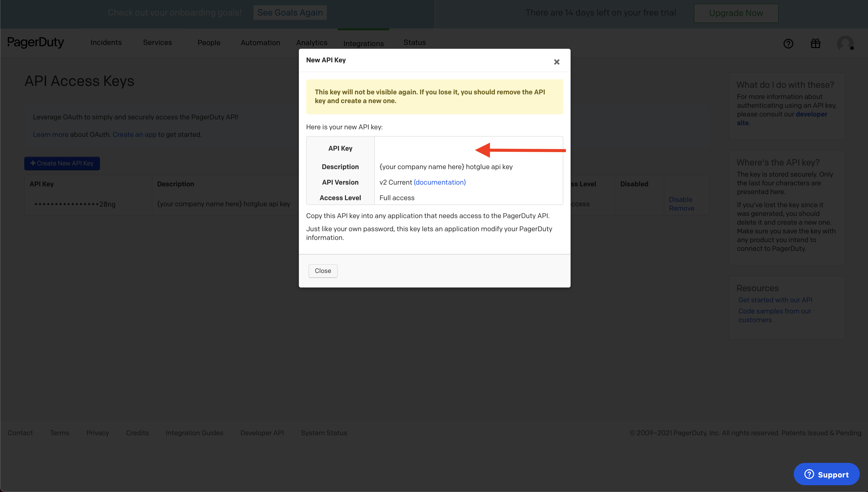This screenshot has width=868, height=492.
Task: Click the yellow key visibility warning banner
Action: pos(434,97)
